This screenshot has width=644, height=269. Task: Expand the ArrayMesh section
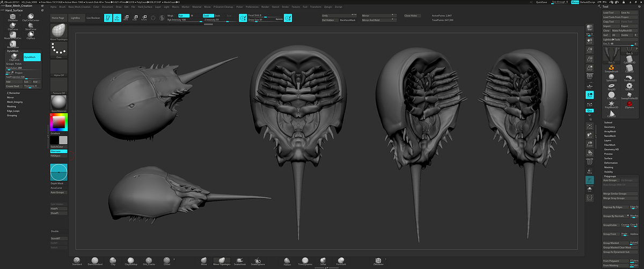pyautogui.click(x=610, y=131)
